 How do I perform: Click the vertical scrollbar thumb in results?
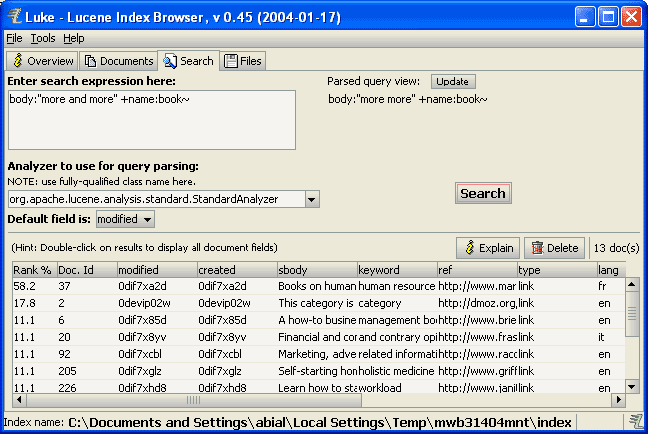pos(632,314)
